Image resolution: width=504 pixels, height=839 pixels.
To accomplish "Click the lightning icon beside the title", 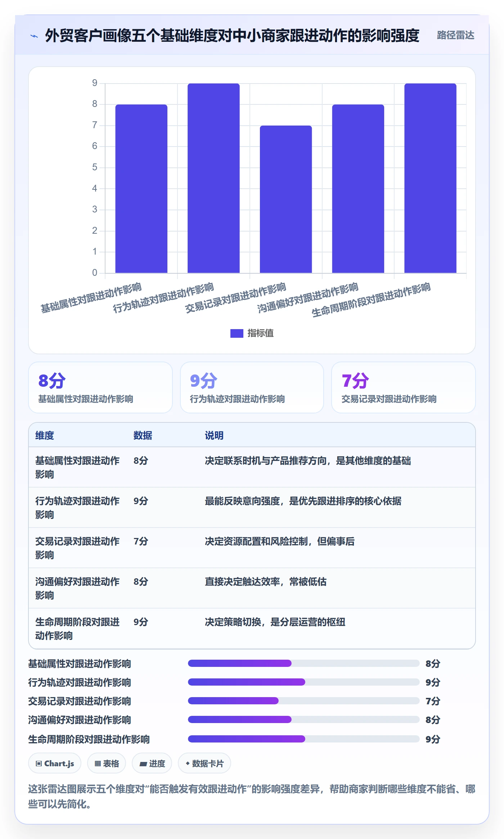I will click(x=34, y=36).
